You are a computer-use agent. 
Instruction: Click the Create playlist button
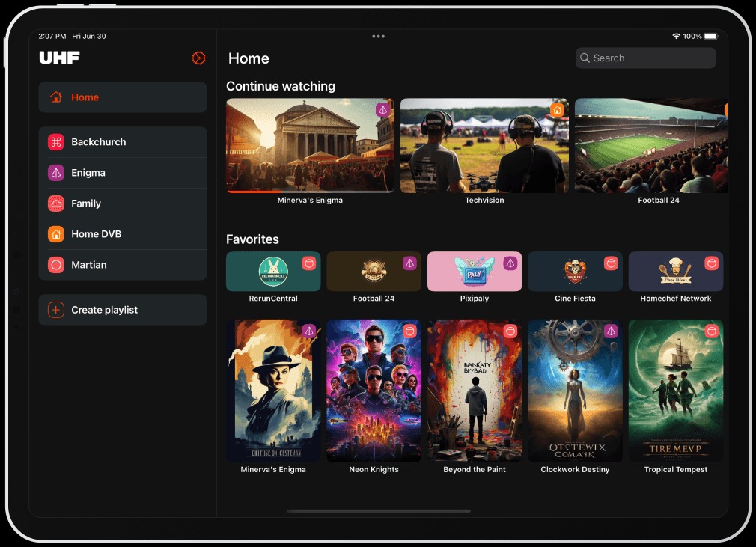tap(123, 310)
